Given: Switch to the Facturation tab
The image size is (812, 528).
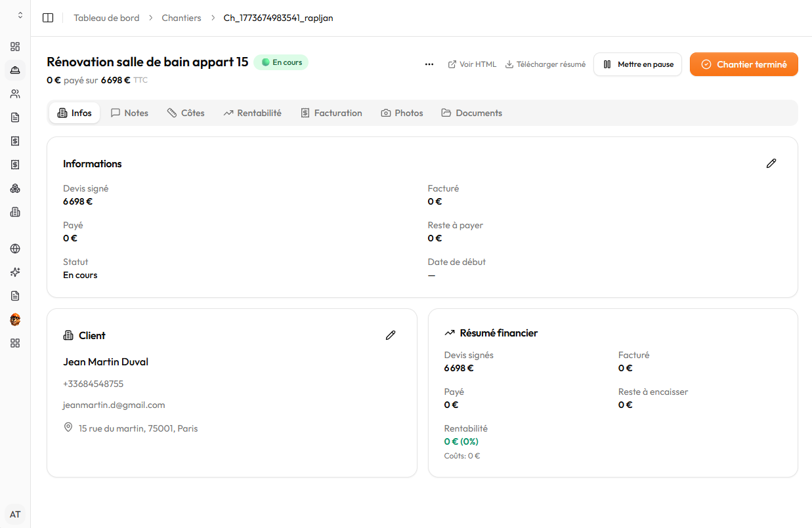Looking at the screenshot, I should click(331, 112).
